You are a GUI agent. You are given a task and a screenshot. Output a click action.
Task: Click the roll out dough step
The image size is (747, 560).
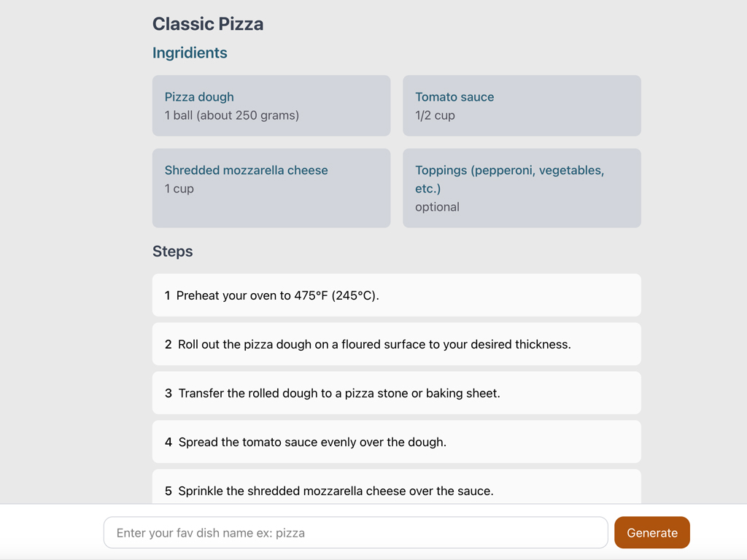(x=396, y=344)
